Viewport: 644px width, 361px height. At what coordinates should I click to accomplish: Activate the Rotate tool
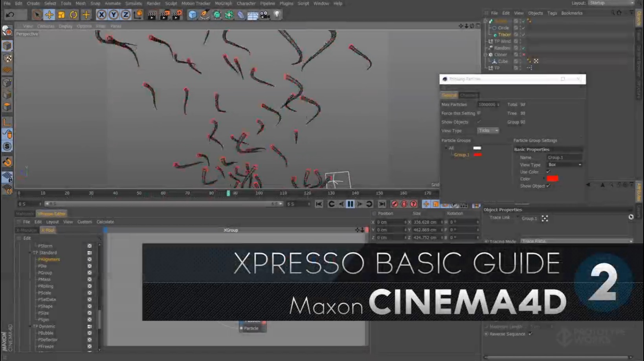tap(73, 15)
